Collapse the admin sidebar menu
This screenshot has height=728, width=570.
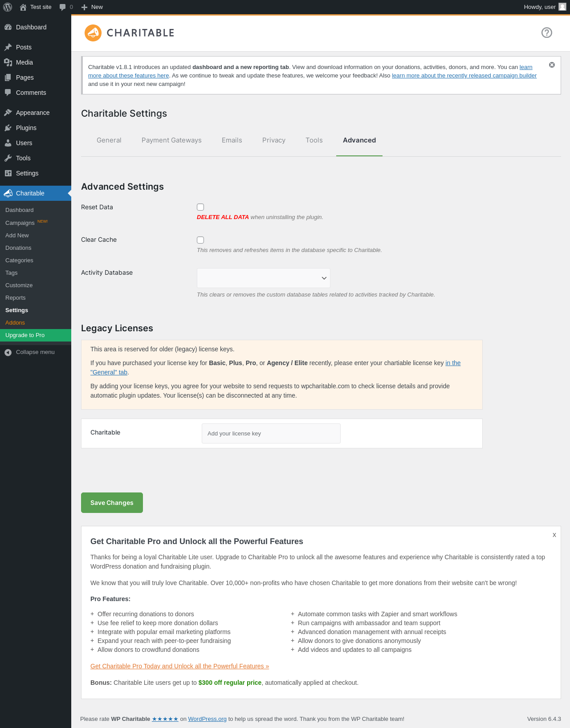coord(36,352)
